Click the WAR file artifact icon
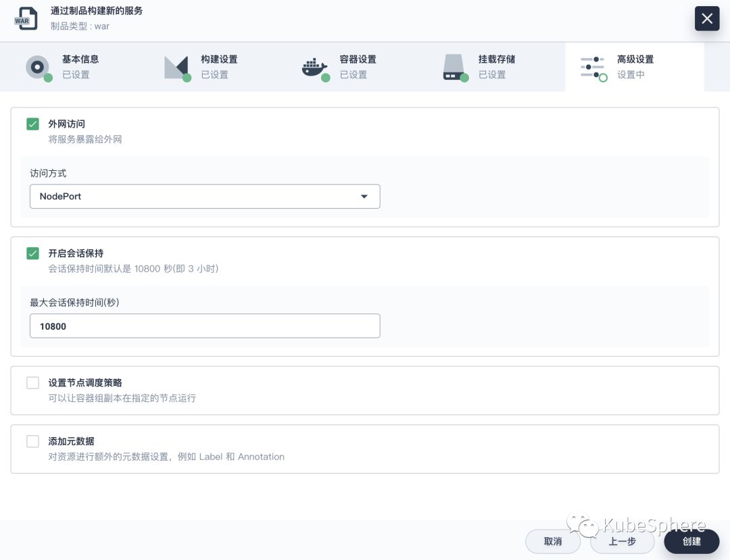This screenshot has width=730, height=560. (x=26, y=19)
